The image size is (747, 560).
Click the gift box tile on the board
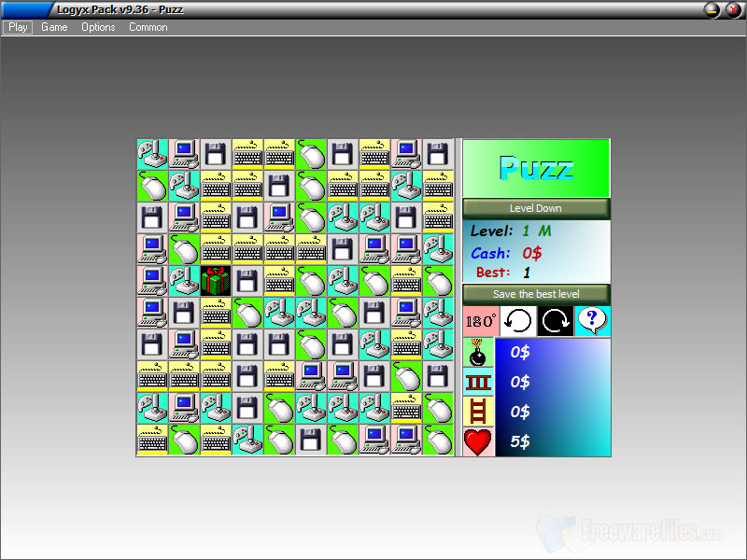pyautogui.click(x=216, y=280)
